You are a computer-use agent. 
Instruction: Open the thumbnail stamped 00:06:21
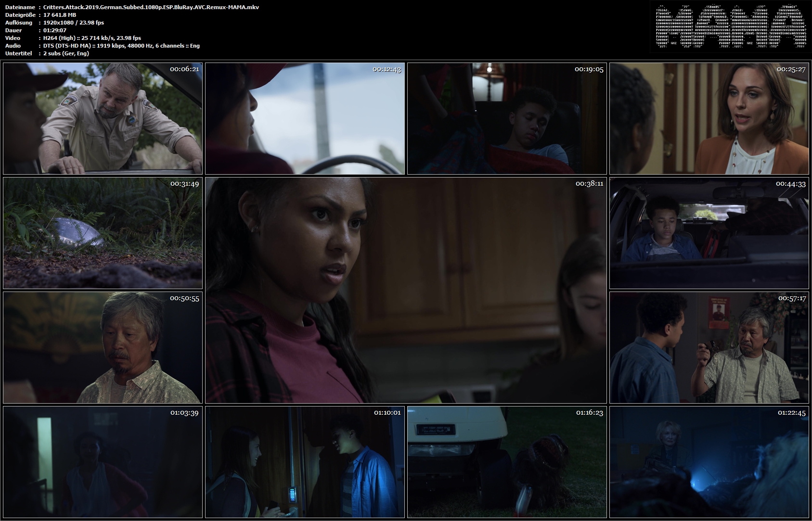point(103,118)
